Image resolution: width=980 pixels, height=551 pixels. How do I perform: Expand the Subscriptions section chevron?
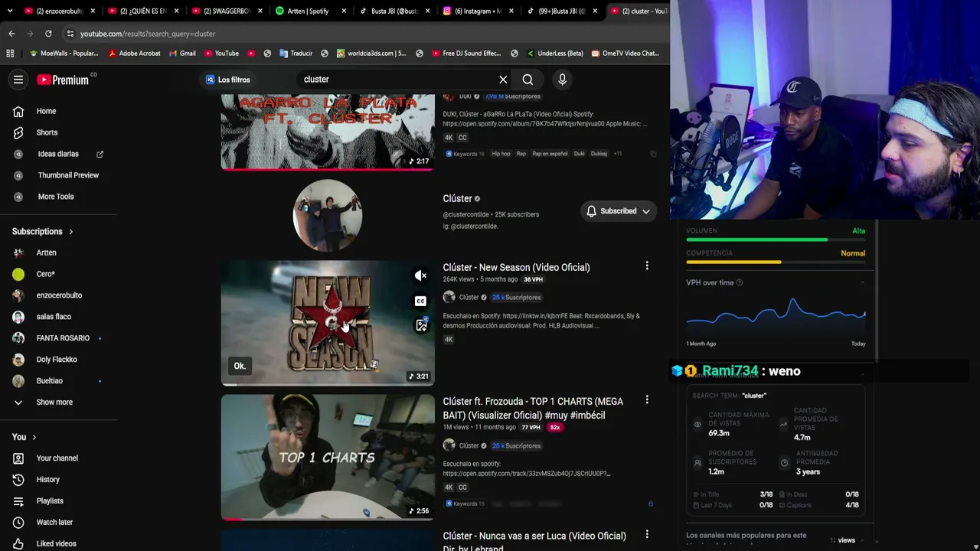(71, 232)
